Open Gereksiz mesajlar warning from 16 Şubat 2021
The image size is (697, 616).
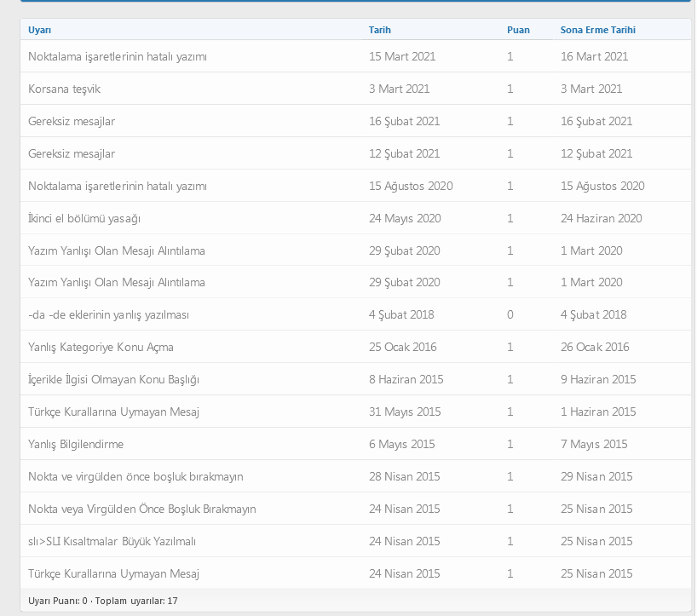pos(72,121)
